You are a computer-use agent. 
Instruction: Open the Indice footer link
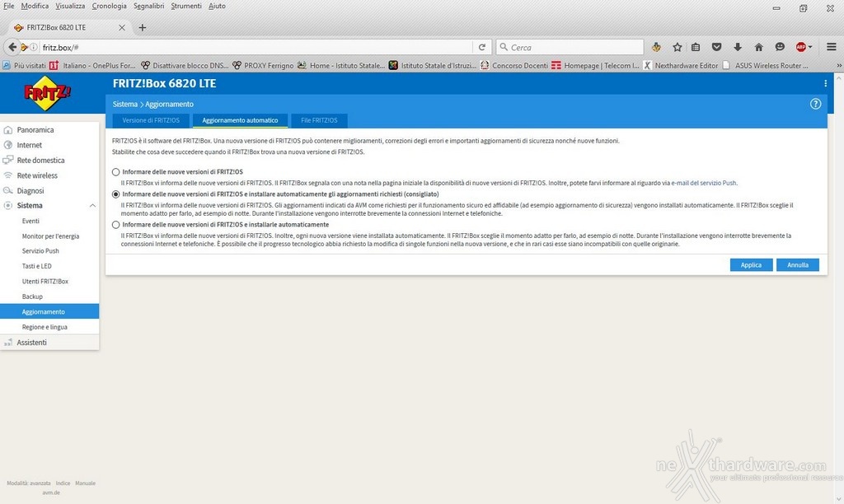pos(63,483)
